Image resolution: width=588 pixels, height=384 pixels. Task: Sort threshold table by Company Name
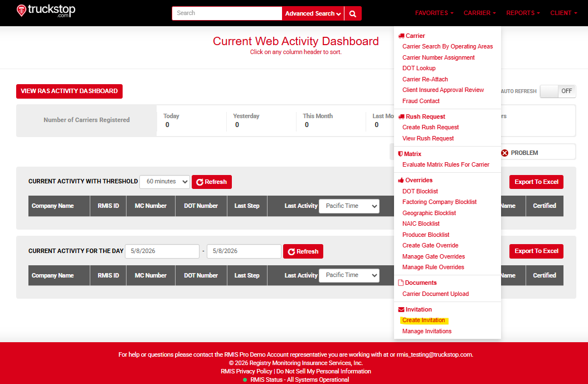tap(52, 206)
